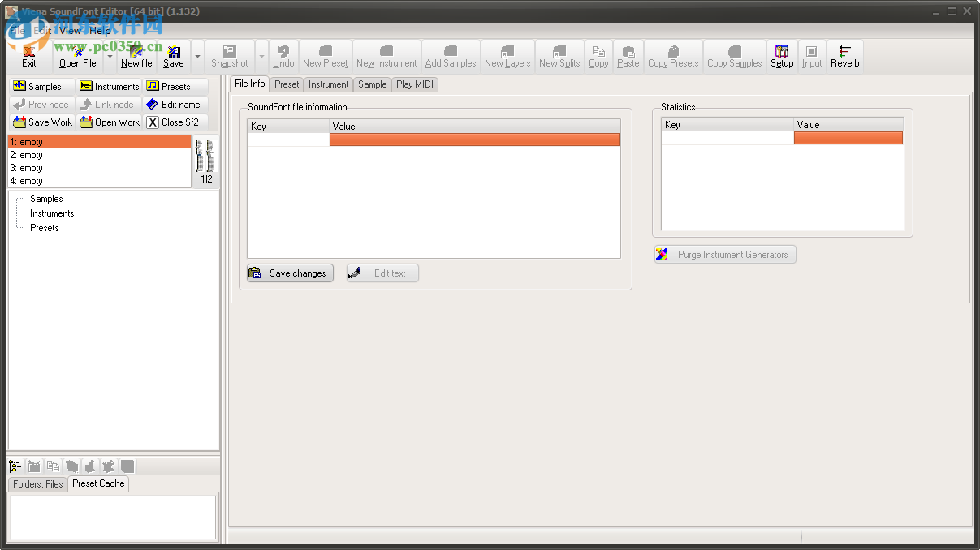Click the Copy Presets toolbar icon
Screen dimensions: 980x550
[673, 56]
